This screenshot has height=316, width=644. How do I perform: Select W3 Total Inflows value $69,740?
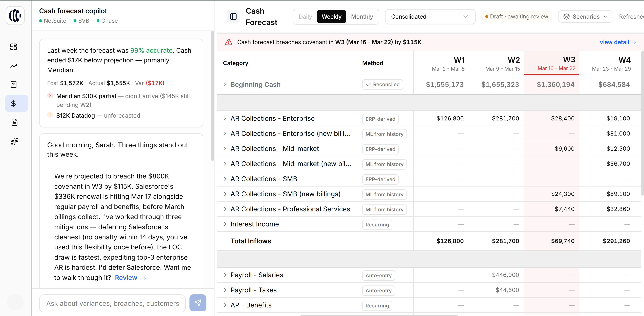pos(563,241)
